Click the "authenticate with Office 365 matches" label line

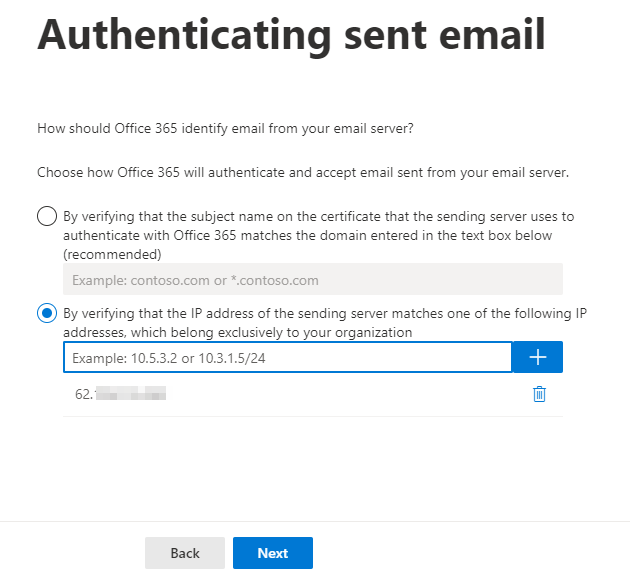(307, 234)
